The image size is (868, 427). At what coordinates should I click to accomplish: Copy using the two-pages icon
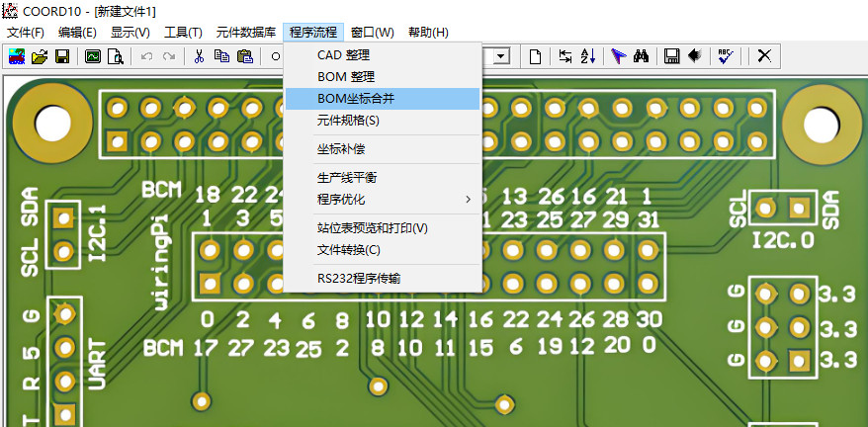222,56
